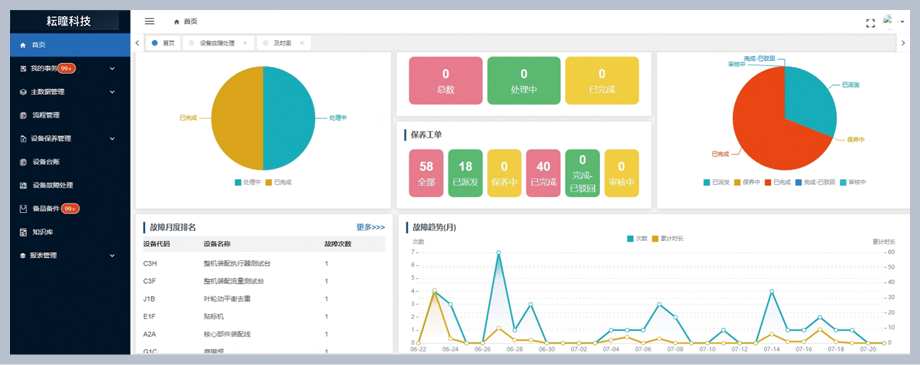Toggle the hamburger sidebar collapse icon
The image size is (920, 365).
150,21
